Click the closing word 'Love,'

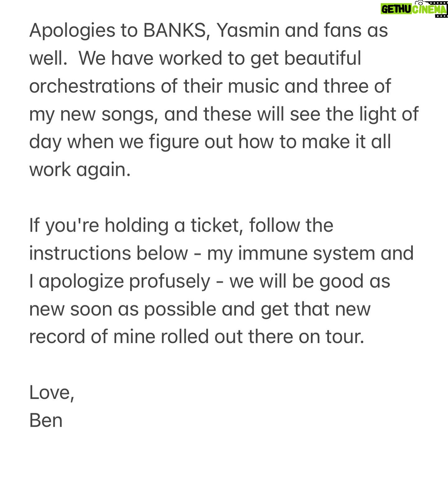click(52, 393)
